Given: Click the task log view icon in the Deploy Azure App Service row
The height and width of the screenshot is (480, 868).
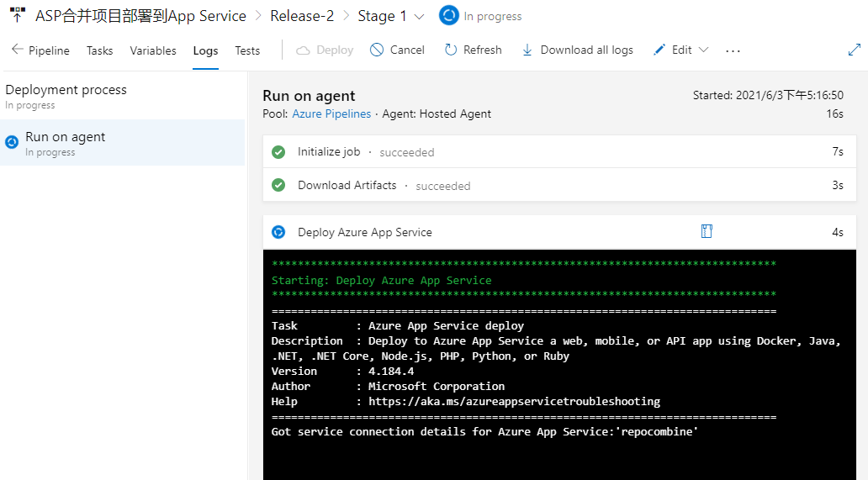Looking at the screenshot, I should (707, 231).
